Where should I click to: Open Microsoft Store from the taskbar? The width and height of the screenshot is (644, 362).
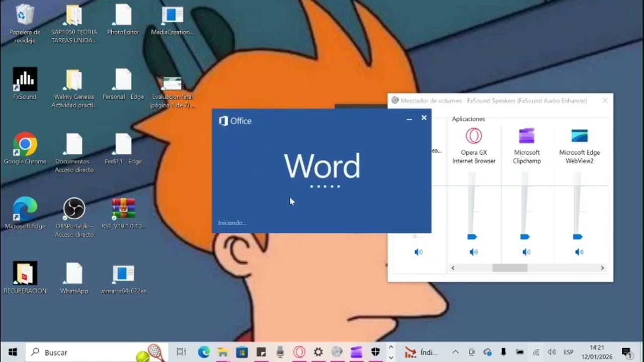tap(242, 352)
